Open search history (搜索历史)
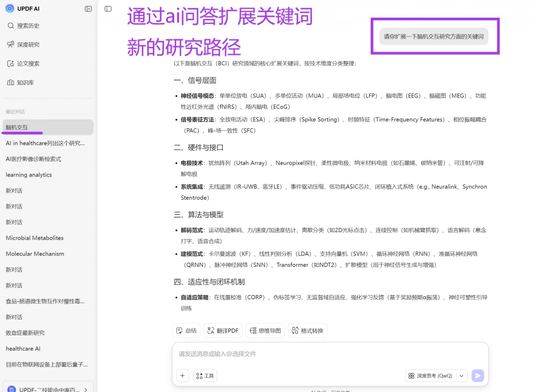This screenshot has height=392, width=534. [23, 26]
